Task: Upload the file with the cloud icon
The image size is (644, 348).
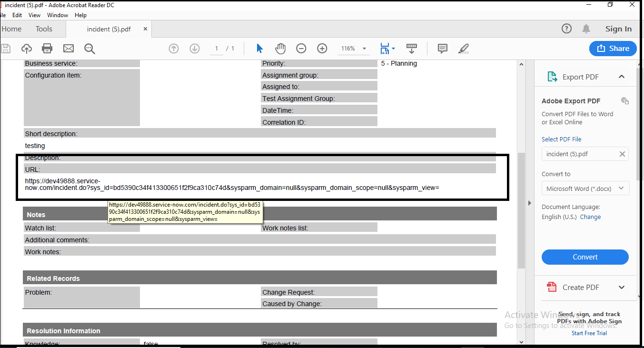Action: click(x=27, y=49)
